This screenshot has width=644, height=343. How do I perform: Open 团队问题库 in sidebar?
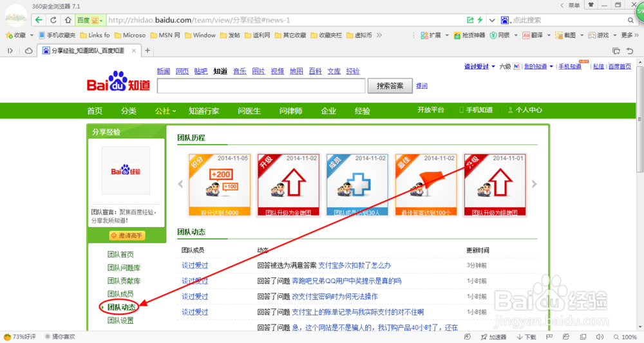click(124, 268)
